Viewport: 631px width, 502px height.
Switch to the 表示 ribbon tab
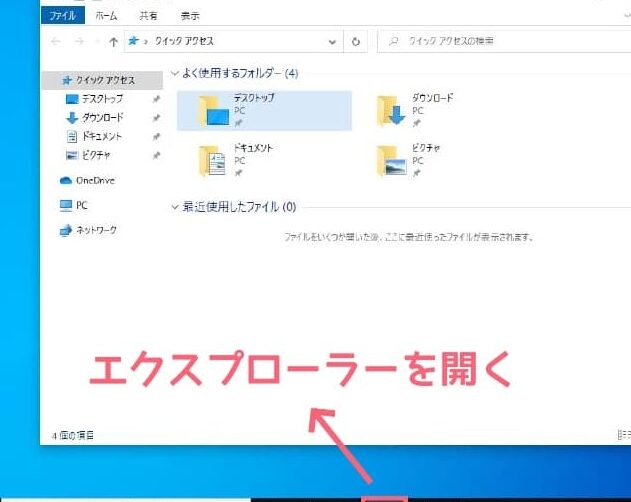point(189,16)
